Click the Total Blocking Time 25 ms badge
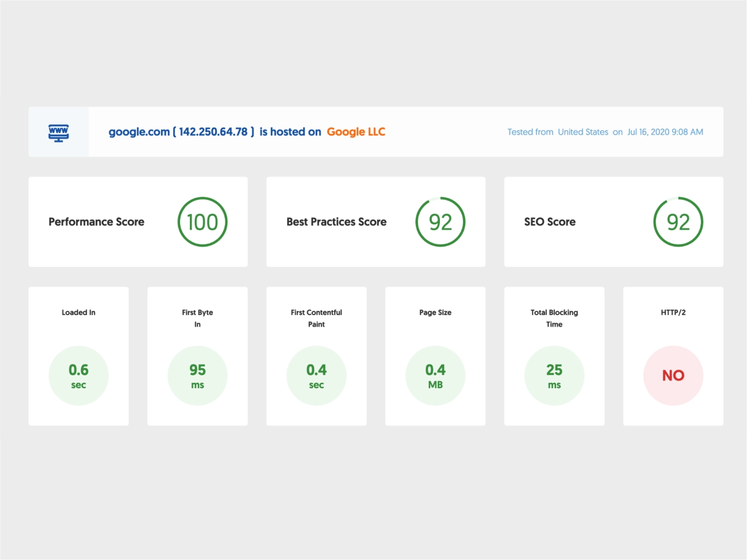This screenshot has height=560, width=747. 554,376
